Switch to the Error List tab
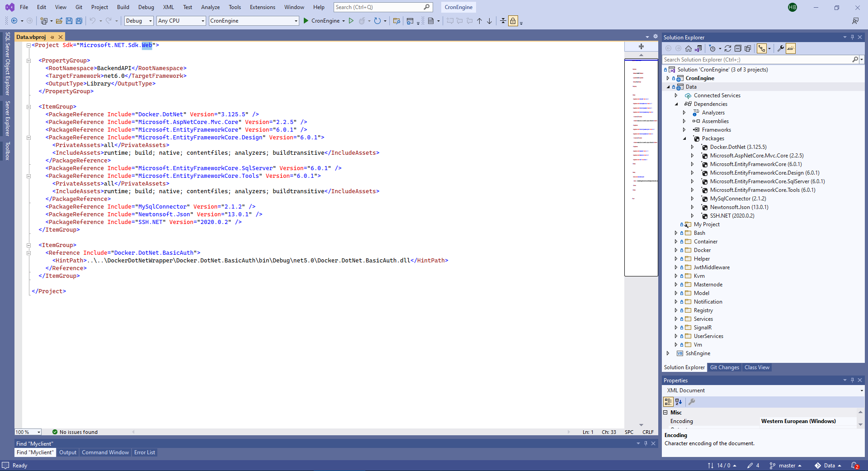This screenshot has height=471, width=868. coord(145,452)
